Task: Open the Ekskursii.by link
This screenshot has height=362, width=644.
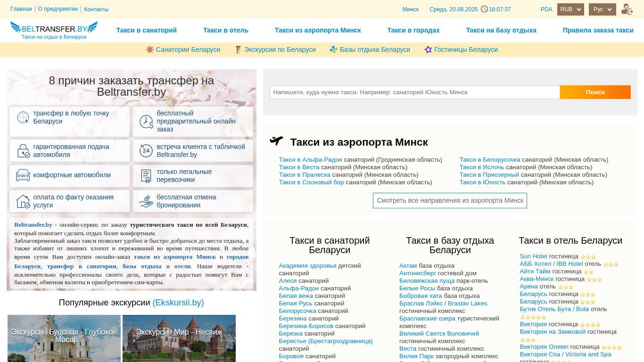Action: (x=178, y=303)
